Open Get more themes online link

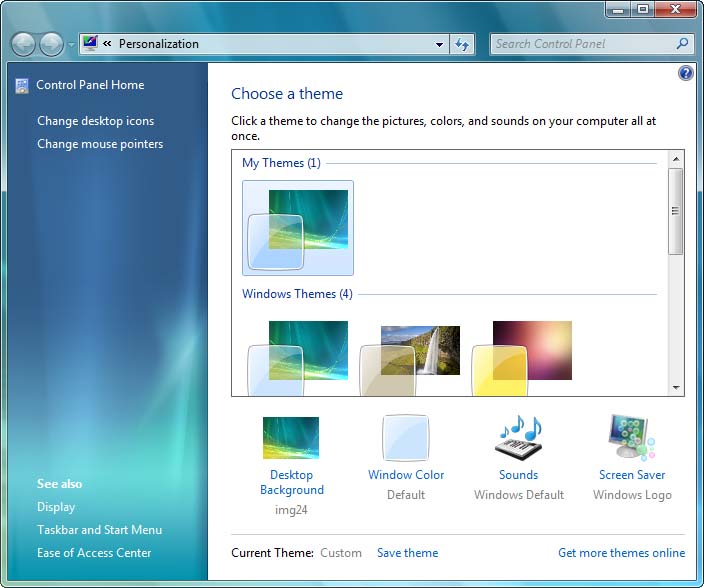point(621,553)
